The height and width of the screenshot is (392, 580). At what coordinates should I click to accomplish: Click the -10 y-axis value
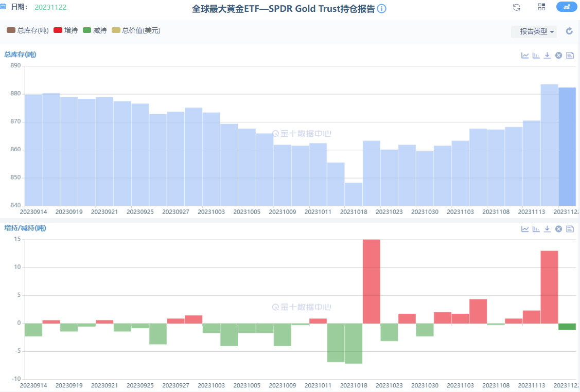[x=16, y=379]
